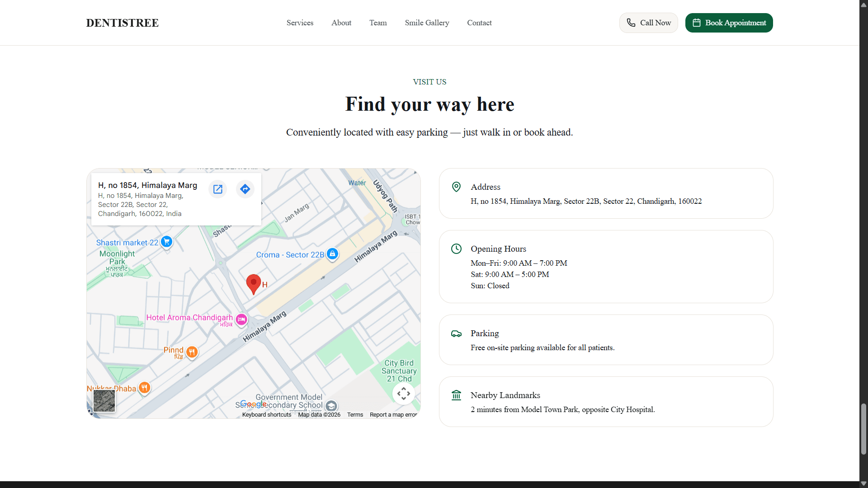
Task: Select the Shastri market 22 shopping pin
Action: tap(166, 242)
